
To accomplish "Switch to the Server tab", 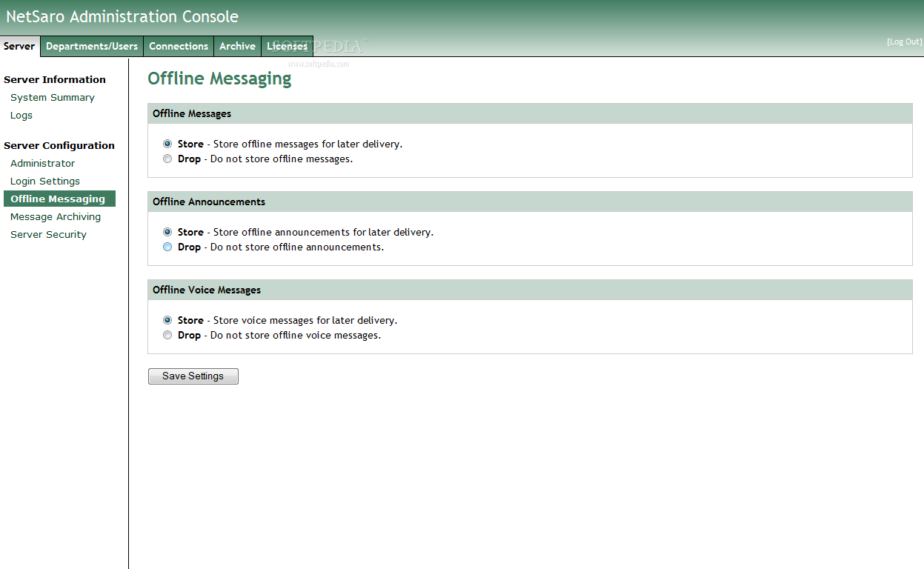I will pos(19,46).
